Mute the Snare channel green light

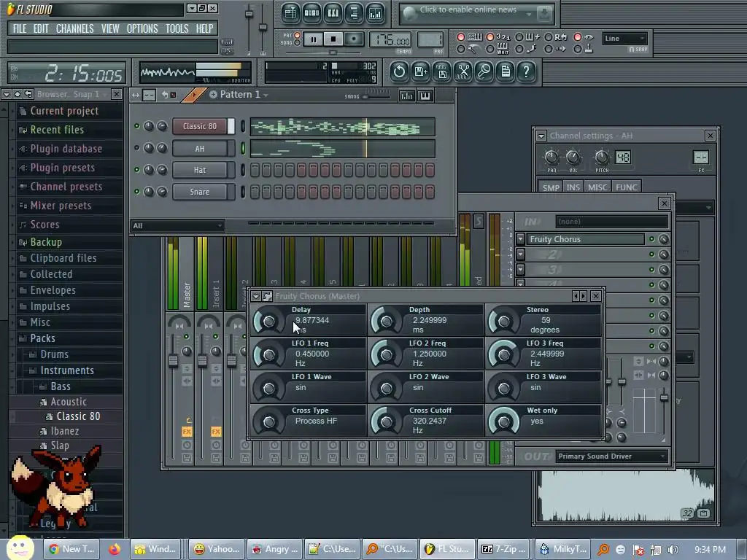point(136,192)
